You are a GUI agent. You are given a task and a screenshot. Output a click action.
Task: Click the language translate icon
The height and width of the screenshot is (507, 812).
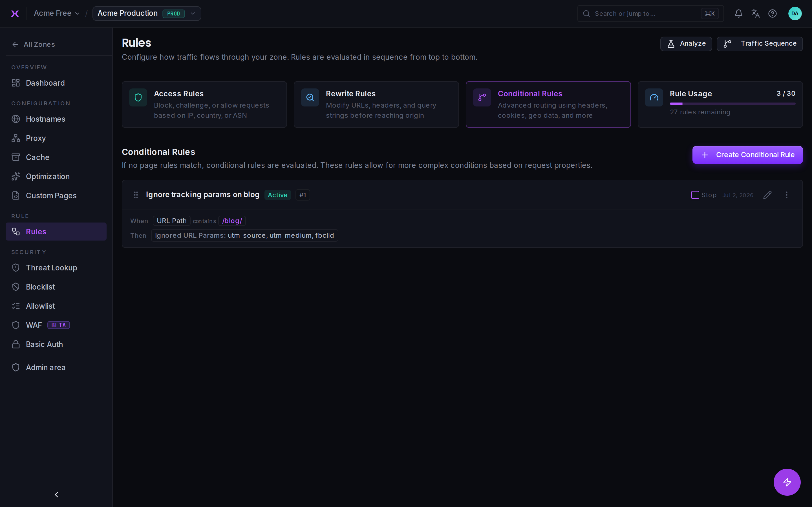point(755,14)
